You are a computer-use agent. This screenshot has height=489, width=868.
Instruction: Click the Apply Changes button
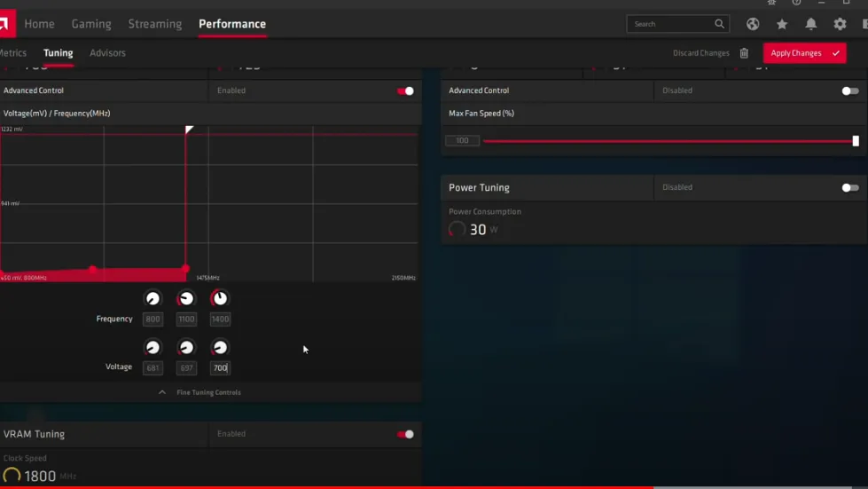(x=804, y=53)
